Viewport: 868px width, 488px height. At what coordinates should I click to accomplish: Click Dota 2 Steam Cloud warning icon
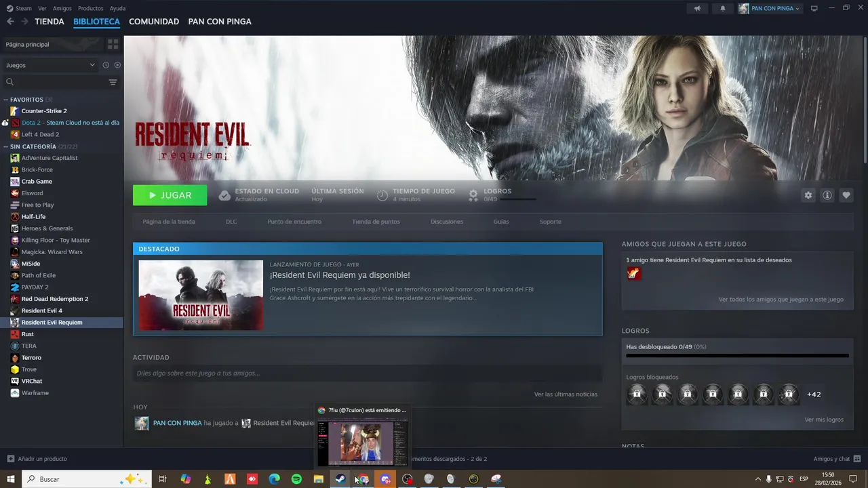(5, 123)
